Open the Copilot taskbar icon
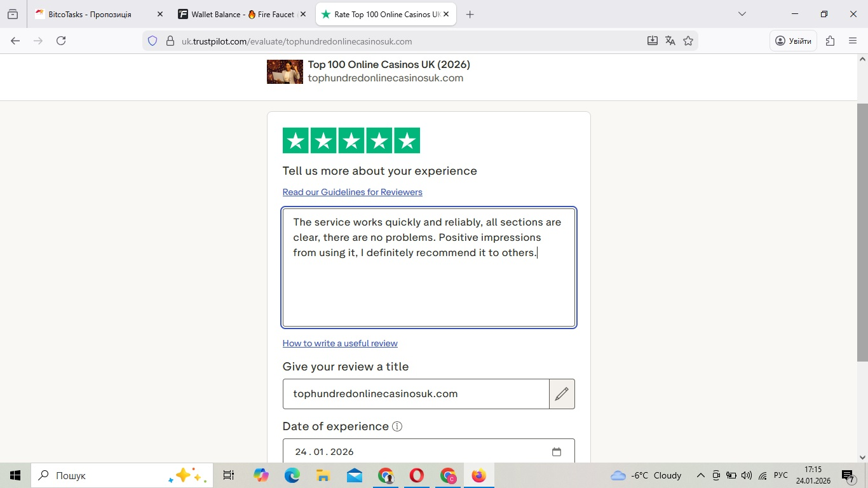This screenshot has width=868, height=488. [x=261, y=475]
